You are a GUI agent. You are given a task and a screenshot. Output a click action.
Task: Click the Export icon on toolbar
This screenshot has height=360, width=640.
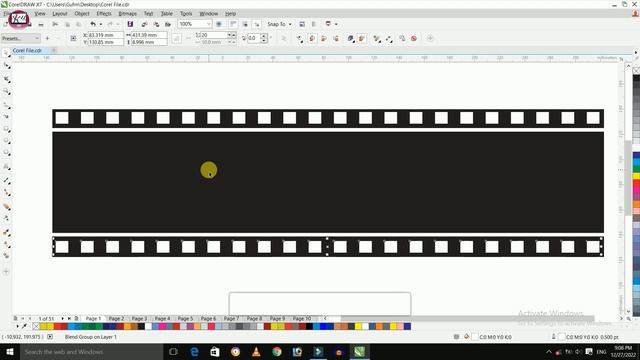[x=156, y=24]
